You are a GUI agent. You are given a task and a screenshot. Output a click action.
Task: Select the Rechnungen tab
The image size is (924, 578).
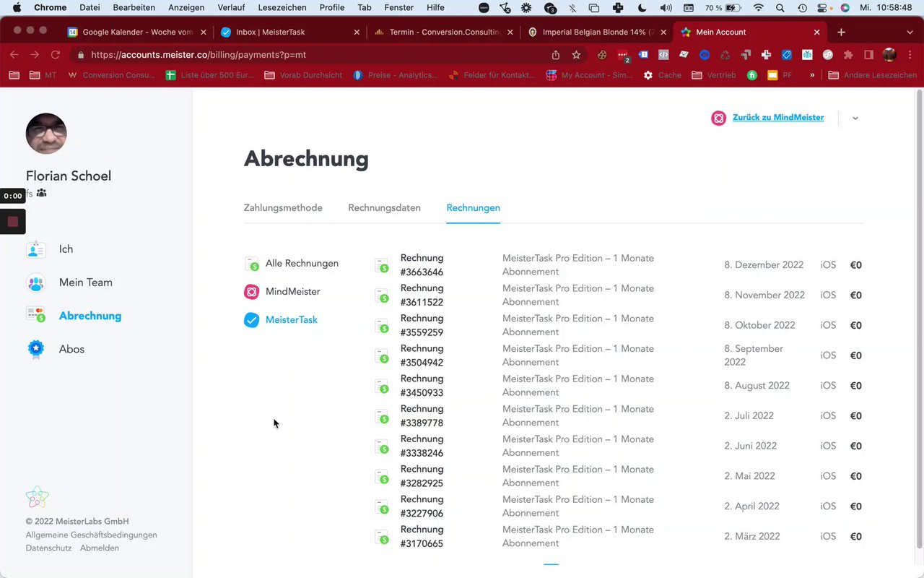point(473,207)
